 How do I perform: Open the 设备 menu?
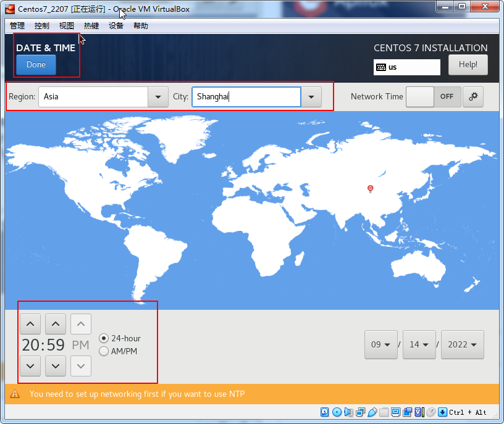pyautogui.click(x=116, y=26)
